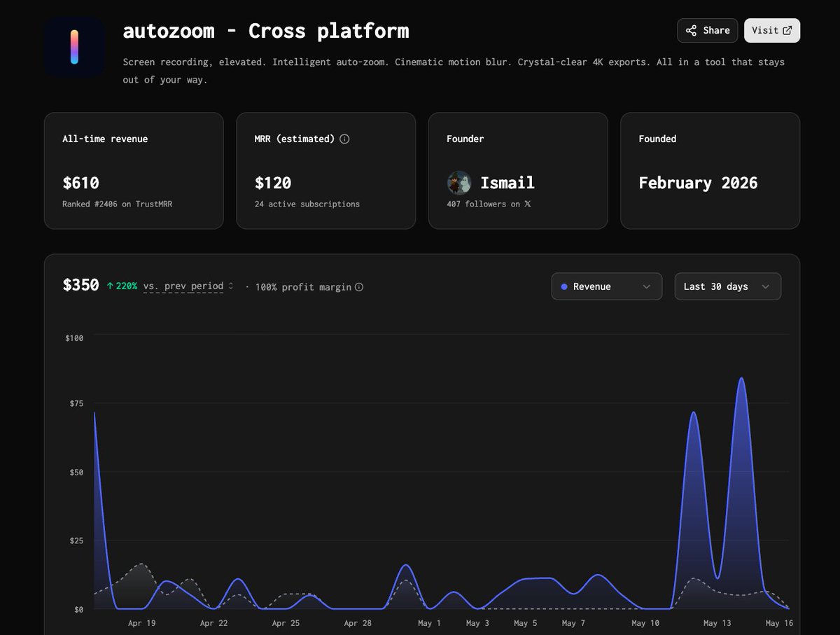This screenshot has height=635, width=840.
Task: Click the autozoom - Cross platform title
Action: [x=266, y=31]
